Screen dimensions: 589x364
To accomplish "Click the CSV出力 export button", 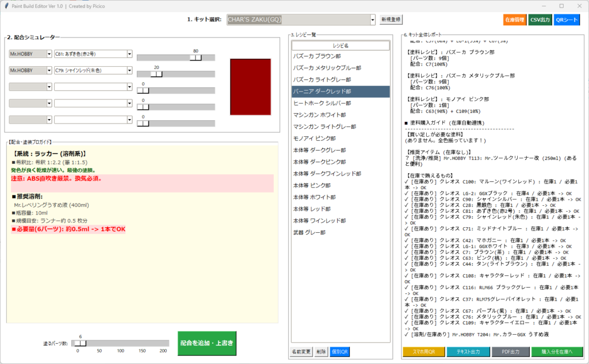I will [x=540, y=20].
